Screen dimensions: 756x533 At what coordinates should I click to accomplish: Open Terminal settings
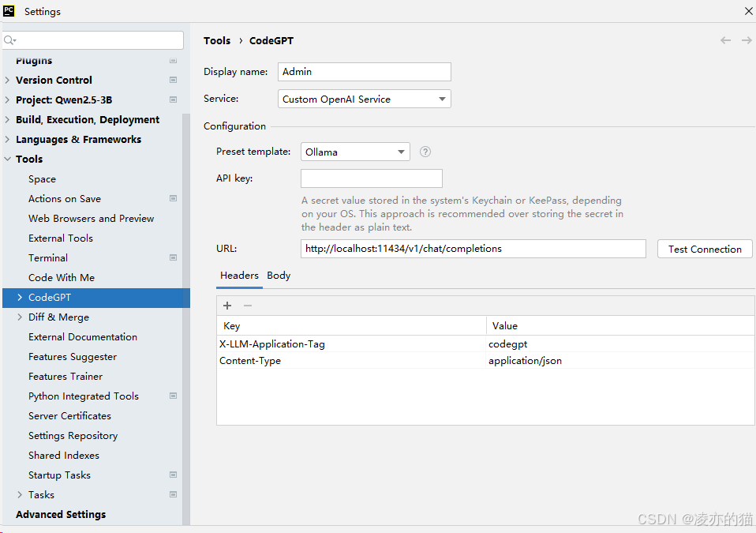(x=48, y=258)
